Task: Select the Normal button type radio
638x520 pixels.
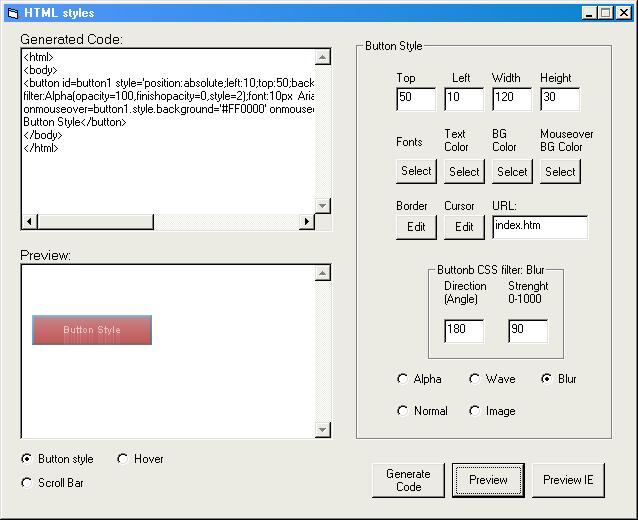Action: point(403,411)
